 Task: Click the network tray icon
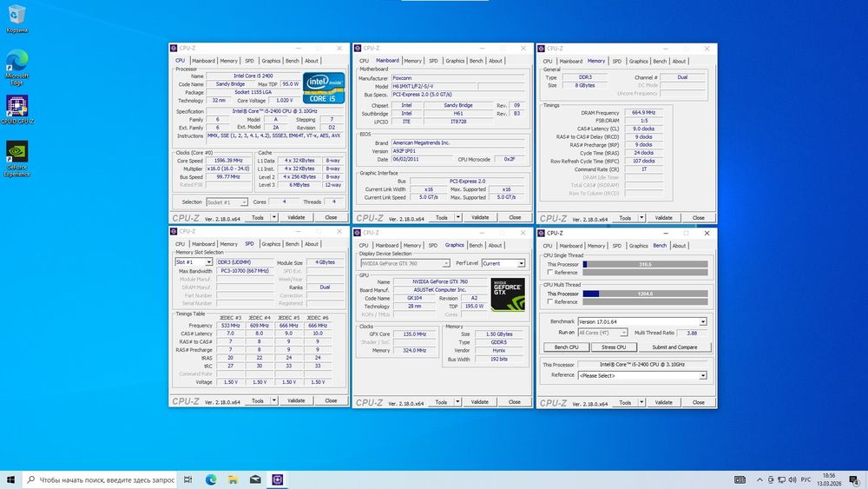coord(781,479)
